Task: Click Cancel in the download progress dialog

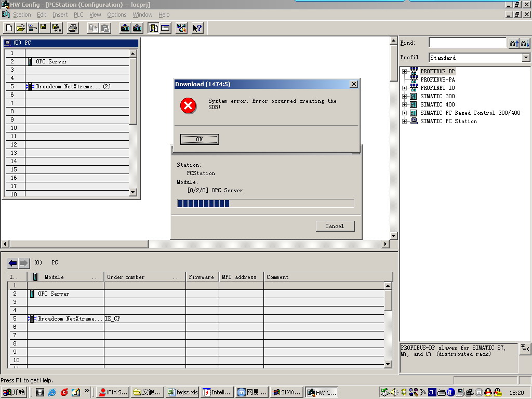Action: 335,227
